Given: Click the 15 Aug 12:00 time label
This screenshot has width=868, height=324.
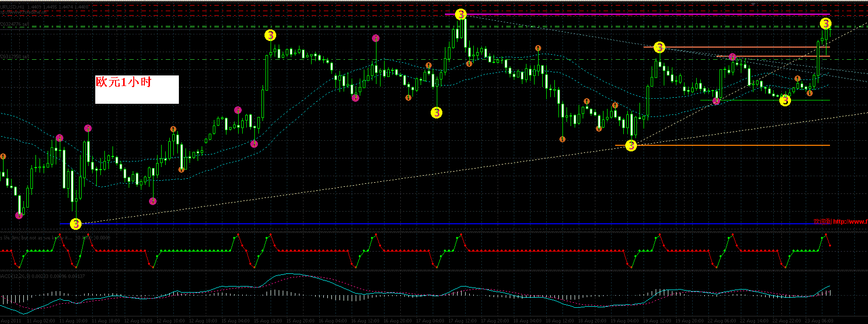Looking at the screenshot, I should (268, 321).
